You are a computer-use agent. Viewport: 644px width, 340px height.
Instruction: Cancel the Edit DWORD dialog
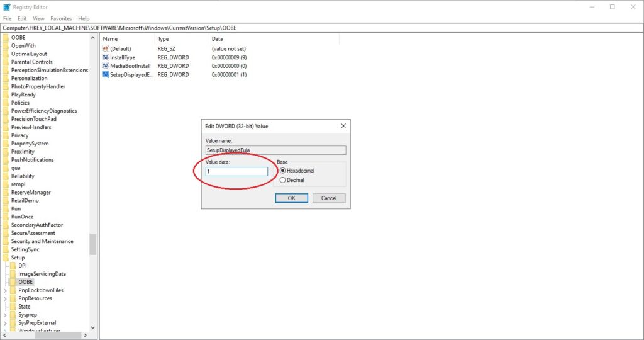(x=329, y=198)
